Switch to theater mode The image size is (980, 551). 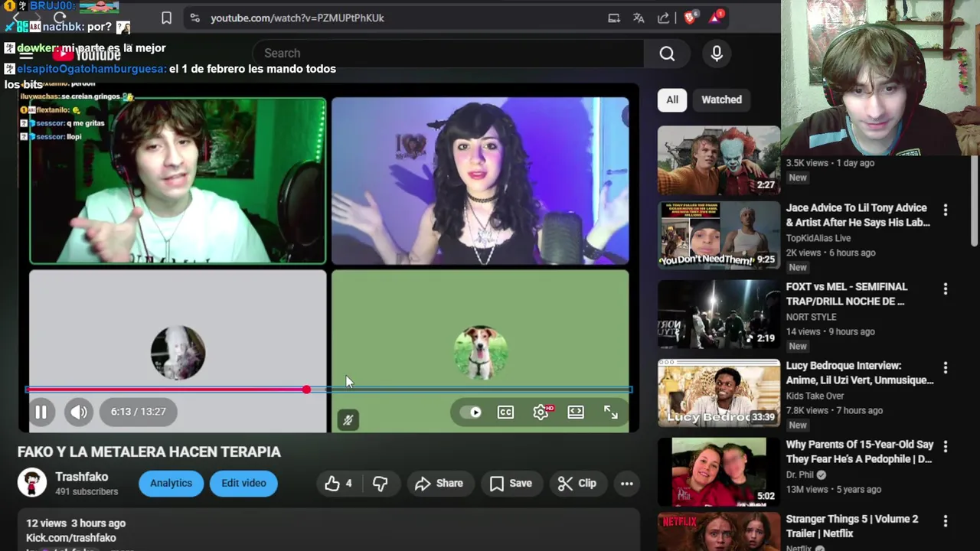pos(576,412)
